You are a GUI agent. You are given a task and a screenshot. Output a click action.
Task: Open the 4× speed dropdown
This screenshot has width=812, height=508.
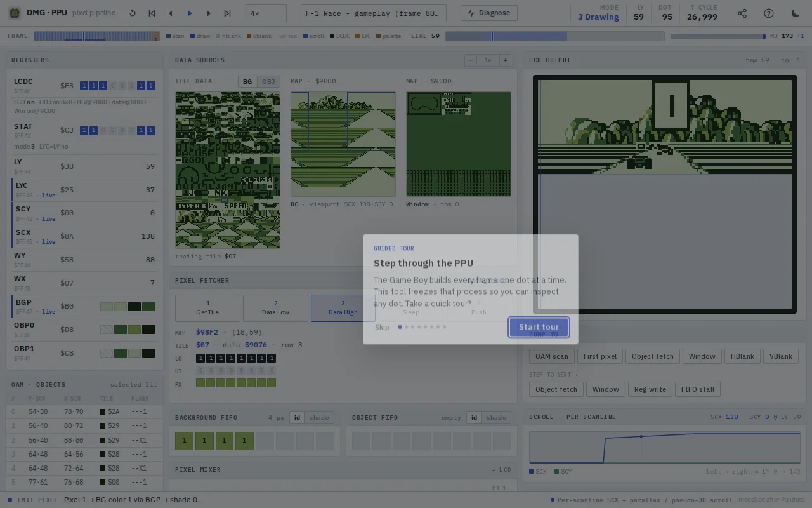coord(266,13)
